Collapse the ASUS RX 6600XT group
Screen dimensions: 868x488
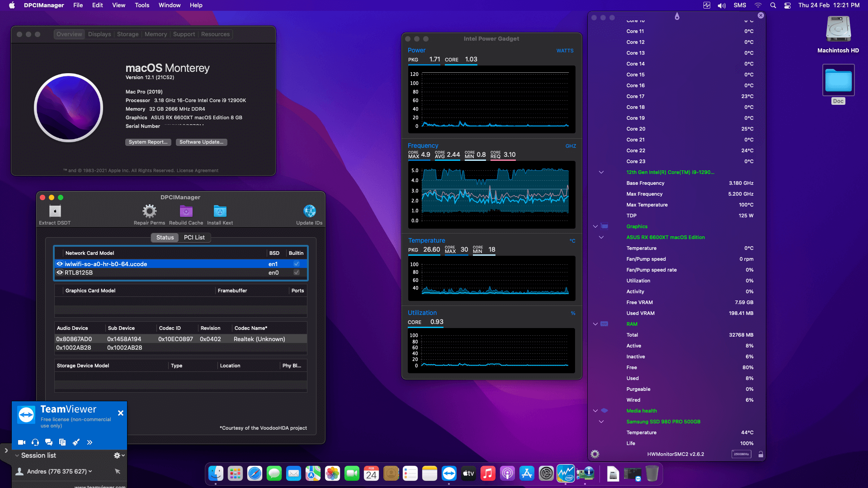(x=601, y=237)
